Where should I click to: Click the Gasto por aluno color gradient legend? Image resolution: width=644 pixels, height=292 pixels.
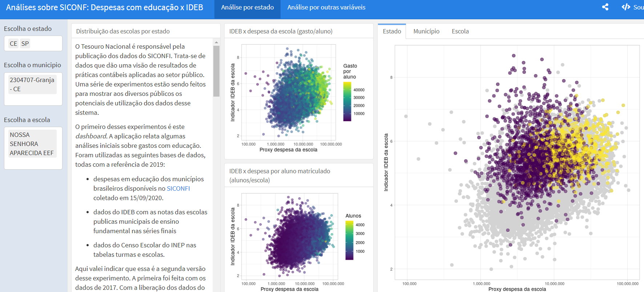pyautogui.click(x=347, y=101)
